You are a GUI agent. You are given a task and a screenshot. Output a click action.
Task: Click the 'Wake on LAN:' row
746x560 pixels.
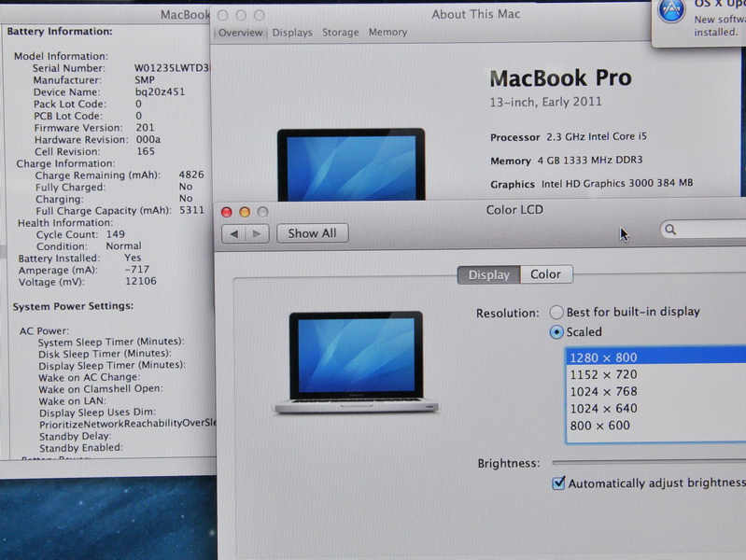(72, 401)
